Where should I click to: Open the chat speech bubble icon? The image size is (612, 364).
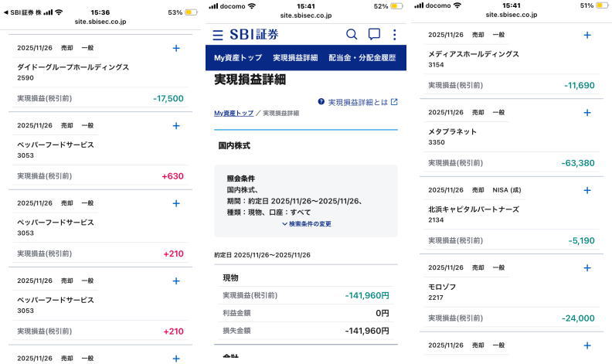374,34
